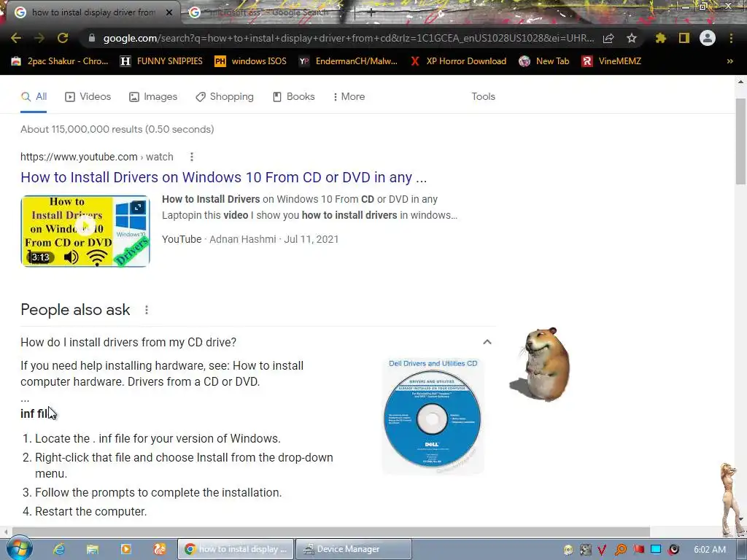This screenshot has height=560, width=747.
Task: Open a new tab with plus button
Action: click(x=371, y=13)
